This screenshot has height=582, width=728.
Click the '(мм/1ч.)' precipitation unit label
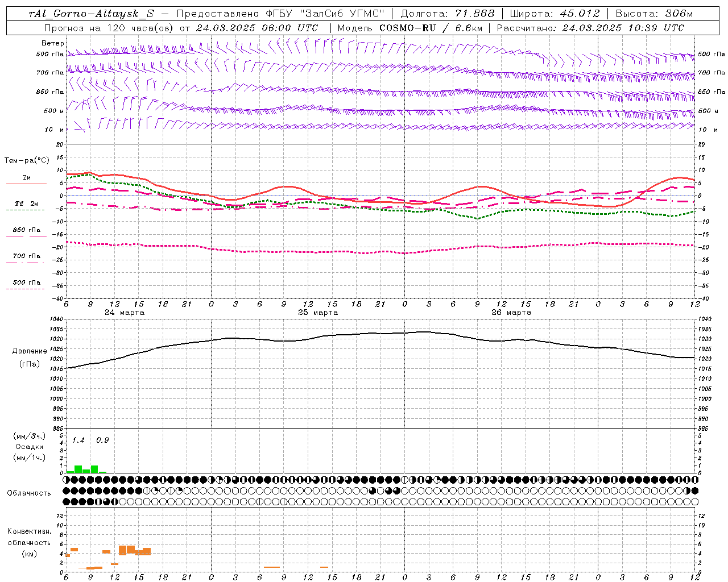tap(29, 458)
